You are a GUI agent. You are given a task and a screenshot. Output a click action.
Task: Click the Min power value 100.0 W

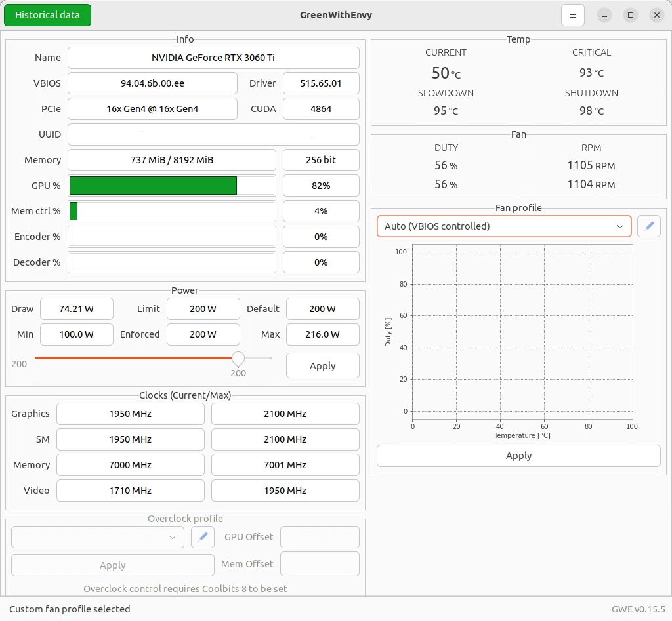click(x=77, y=334)
